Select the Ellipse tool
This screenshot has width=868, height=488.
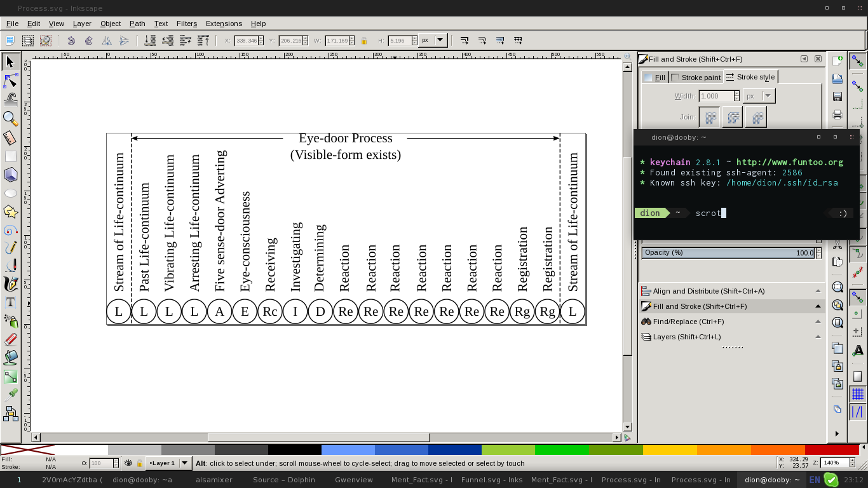(x=10, y=193)
